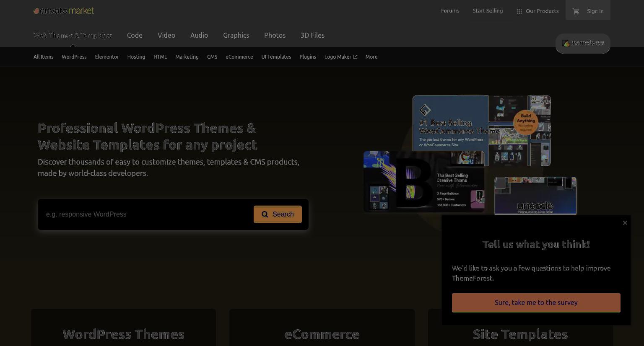Switch to the Code category
The width and height of the screenshot is (644, 346).
pyautogui.click(x=135, y=35)
